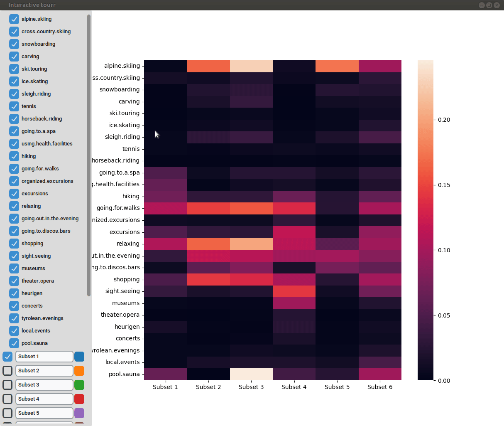
Task: Toggle the cross.country.skiing checkbox
Action: point(14,32)
